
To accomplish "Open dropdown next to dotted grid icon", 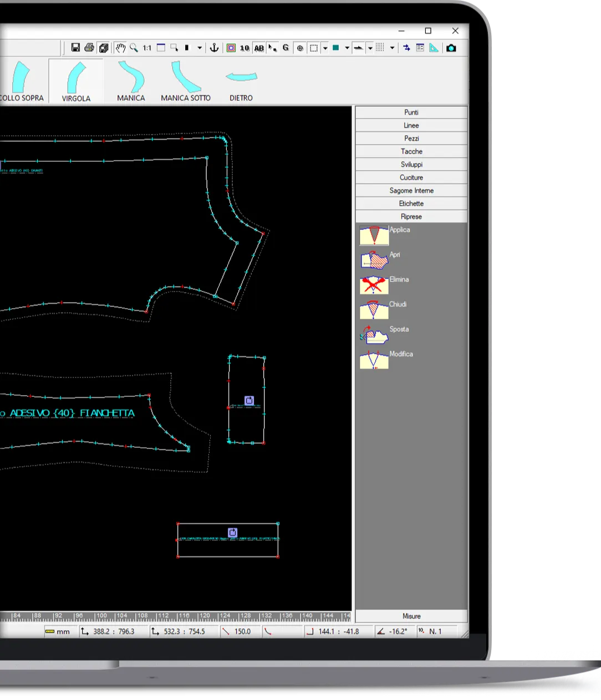I will pyautogui.click(x=392, y=48).
